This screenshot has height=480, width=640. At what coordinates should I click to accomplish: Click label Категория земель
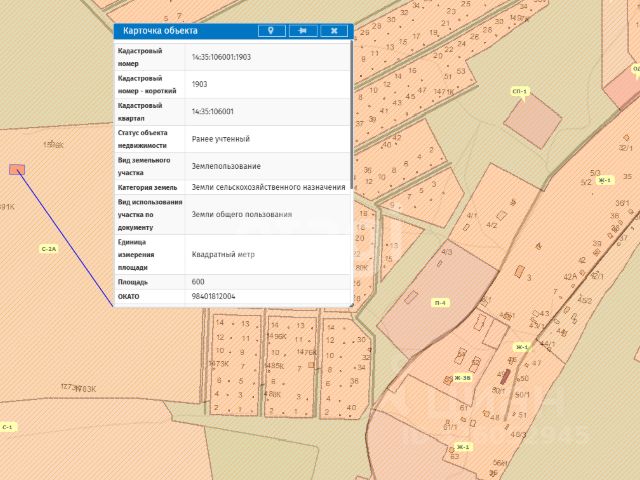tap(147, 187)
